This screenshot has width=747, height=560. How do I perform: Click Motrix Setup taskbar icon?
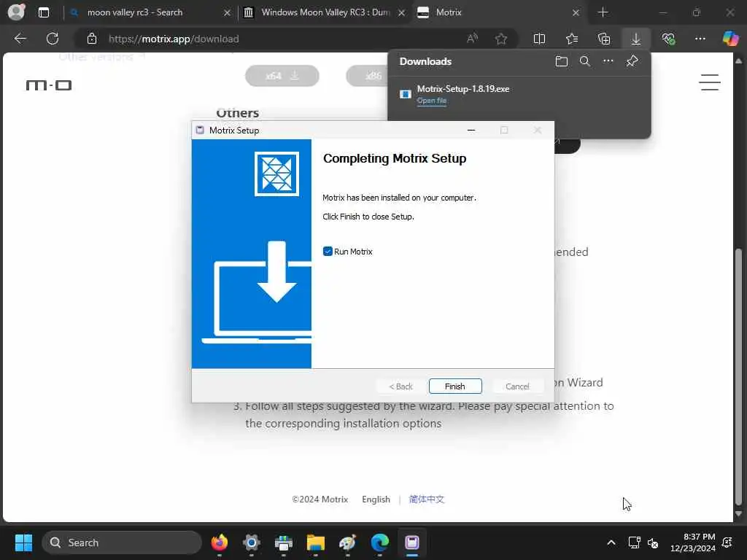pos(411,542)
